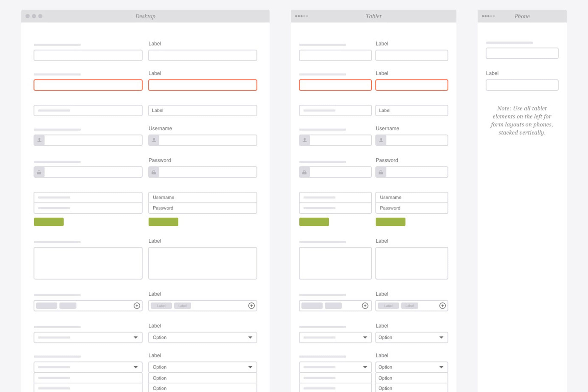Click first Label tag in Desktop's tags field

[161, 306]
